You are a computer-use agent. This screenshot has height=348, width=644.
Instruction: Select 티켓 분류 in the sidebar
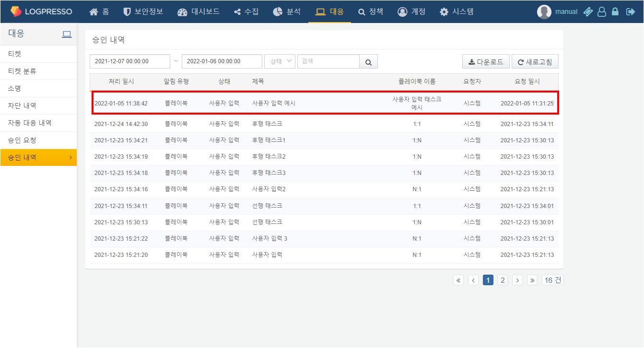[x=38, y=71]
